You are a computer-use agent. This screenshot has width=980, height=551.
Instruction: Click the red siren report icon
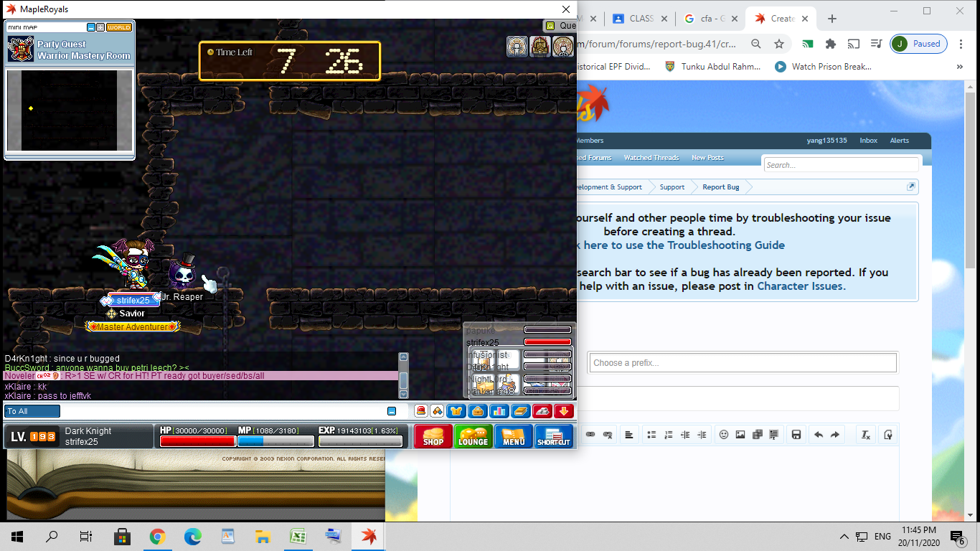(421, 411)
